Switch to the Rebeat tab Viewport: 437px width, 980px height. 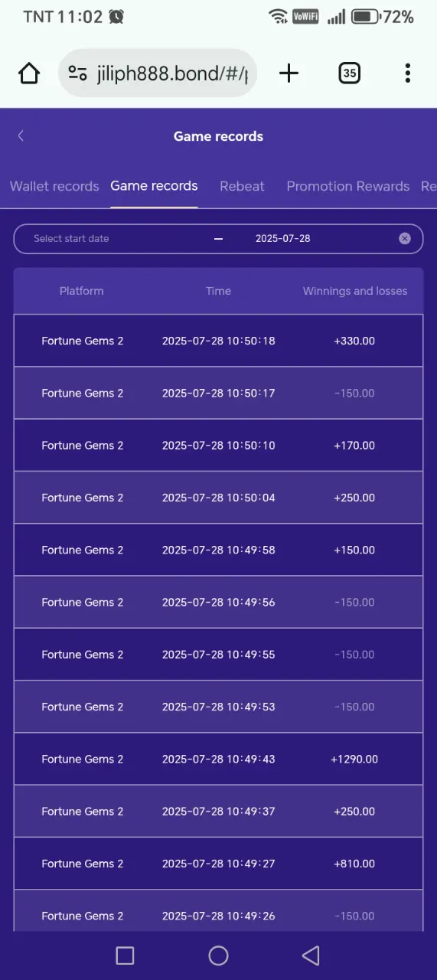pyautogui.click(x=242, y=186)
